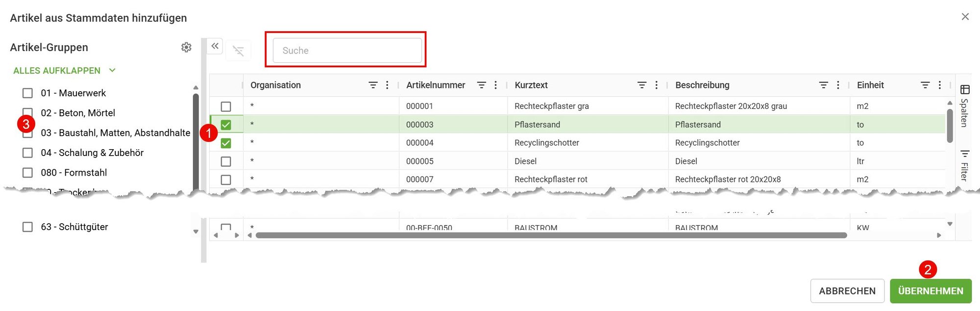This screenshot has width=980, height=311.
Task: Open the filter for the Artikelnummer column
Action: pyautogui.click(x=482, y=85)
